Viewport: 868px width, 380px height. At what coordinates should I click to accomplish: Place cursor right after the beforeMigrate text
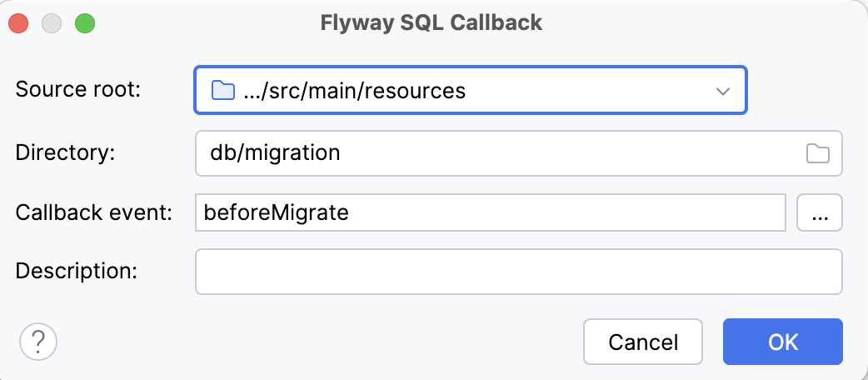(350, 213)
